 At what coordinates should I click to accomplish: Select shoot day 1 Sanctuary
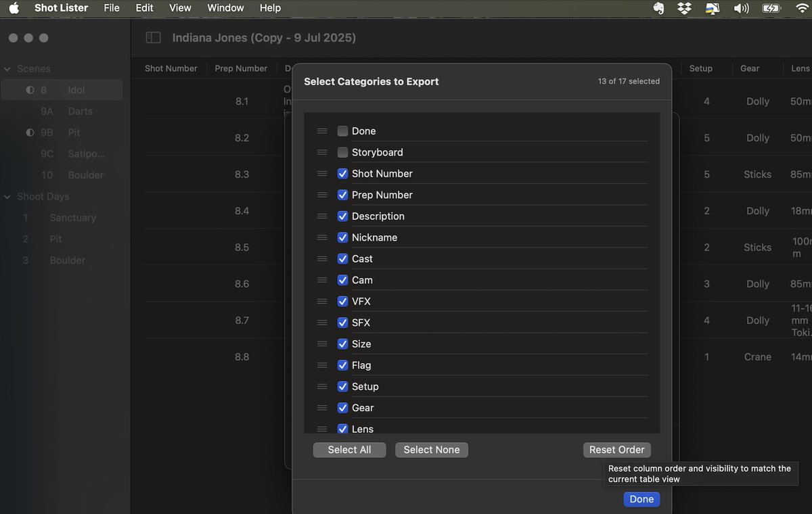(62, 218)
